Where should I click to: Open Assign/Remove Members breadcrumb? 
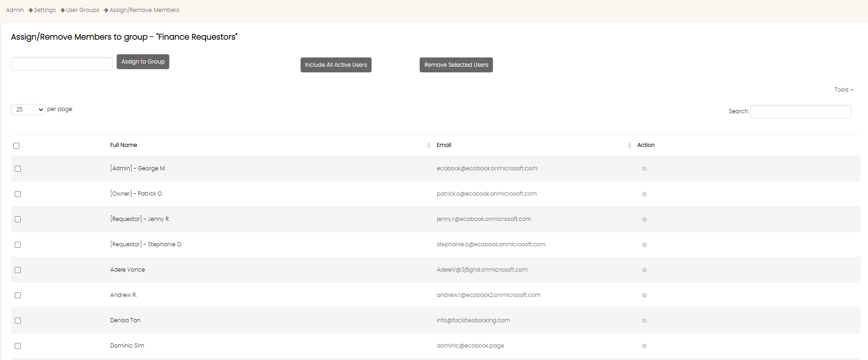[x=144, y=10]
